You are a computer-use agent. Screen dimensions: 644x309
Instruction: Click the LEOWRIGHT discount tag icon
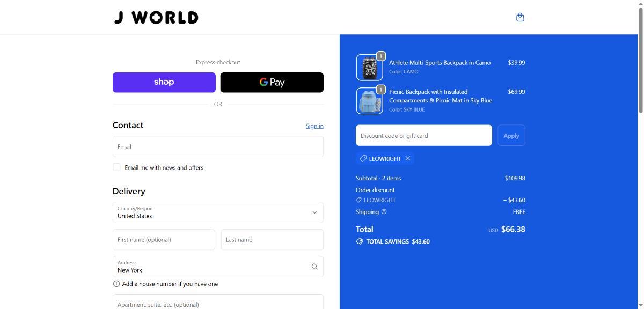click(x=363, y=158)
